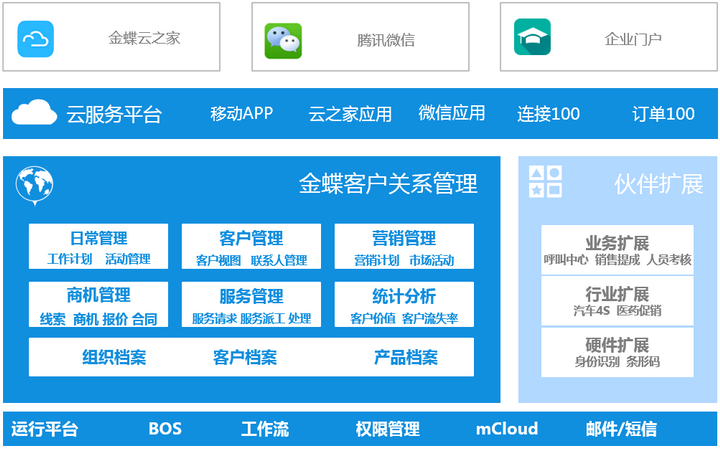The width and height of the screenshot is (720, 449).
Task: Select the 腾讯微信 label
Action: (x=386, y=40)
